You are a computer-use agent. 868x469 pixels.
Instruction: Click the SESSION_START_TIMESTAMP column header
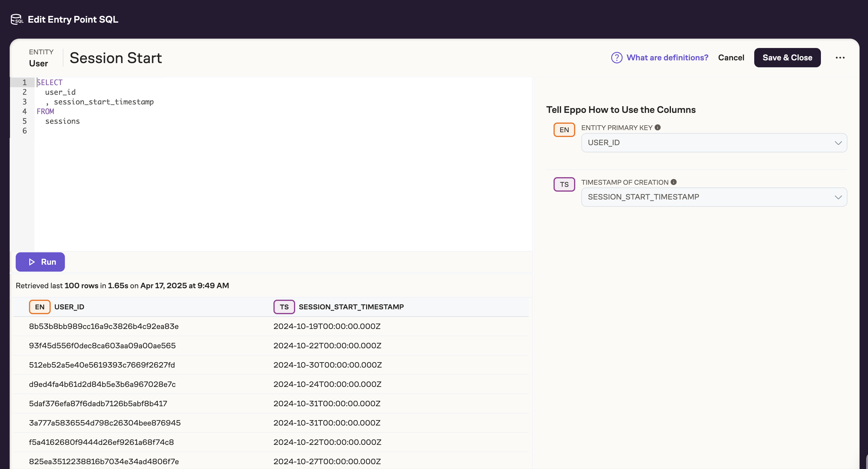[351, 307]
